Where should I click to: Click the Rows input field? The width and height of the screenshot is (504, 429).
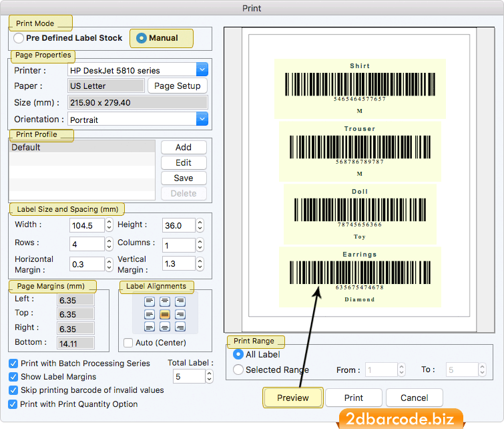[87, 245]
